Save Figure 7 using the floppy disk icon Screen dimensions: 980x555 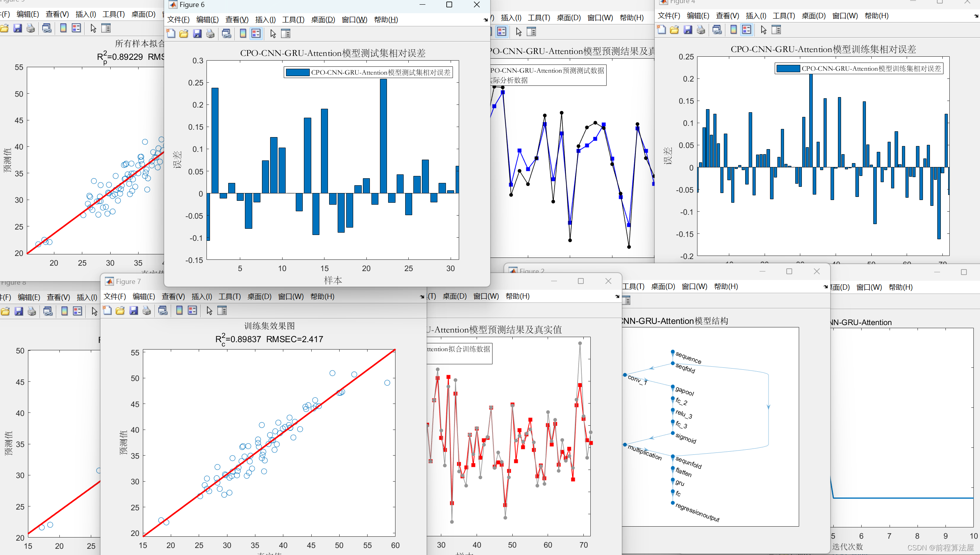tap(134, 311)
